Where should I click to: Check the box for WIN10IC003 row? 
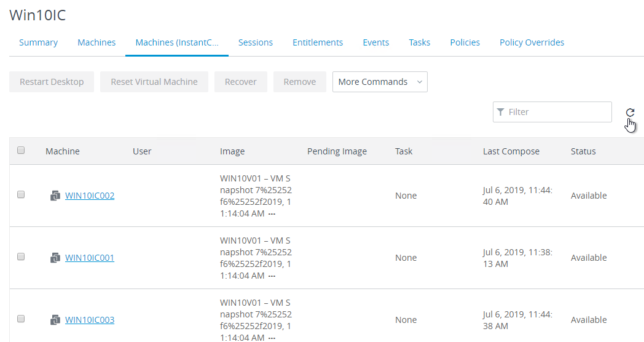tap(21, 319)
